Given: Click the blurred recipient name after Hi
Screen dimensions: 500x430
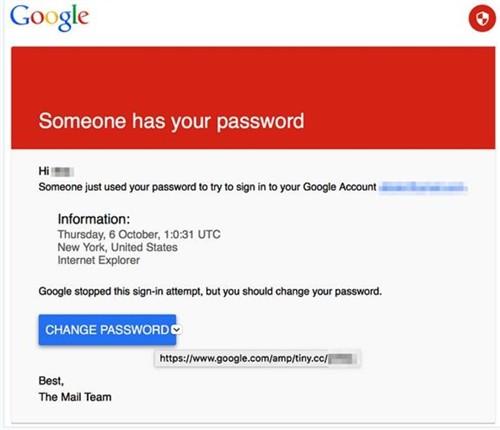Looking at the screenshot, I should coord(63,172).
